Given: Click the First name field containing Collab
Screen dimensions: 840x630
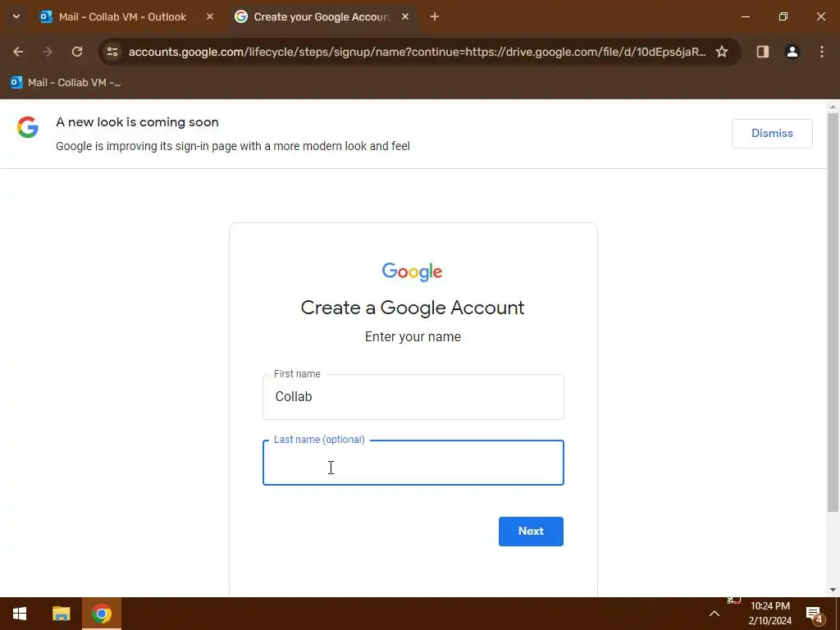Looking at the screenshot, I should click(413, 397).
